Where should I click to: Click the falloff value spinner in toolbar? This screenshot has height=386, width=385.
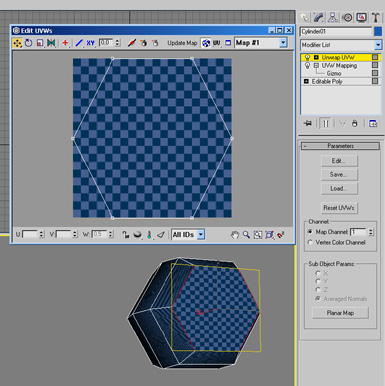click(117, 43)
